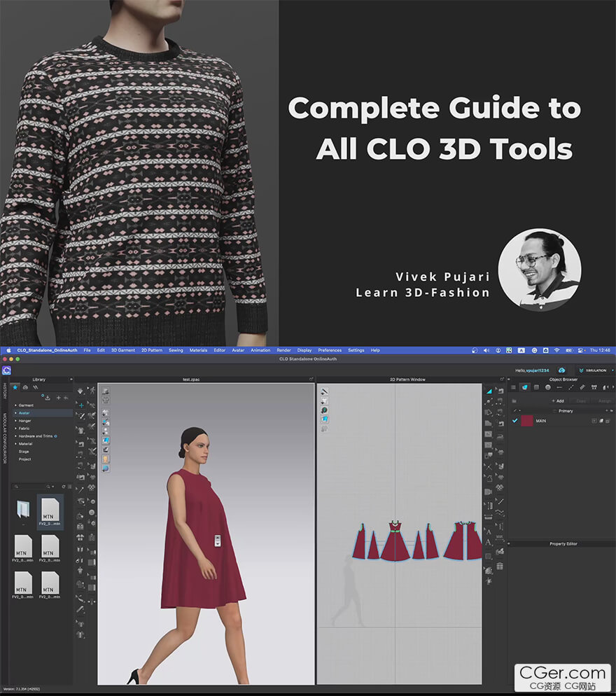This screenshot has width=616, height=696.
Task: Click the macOS Wi-Fi status icon
Action: 556,350
